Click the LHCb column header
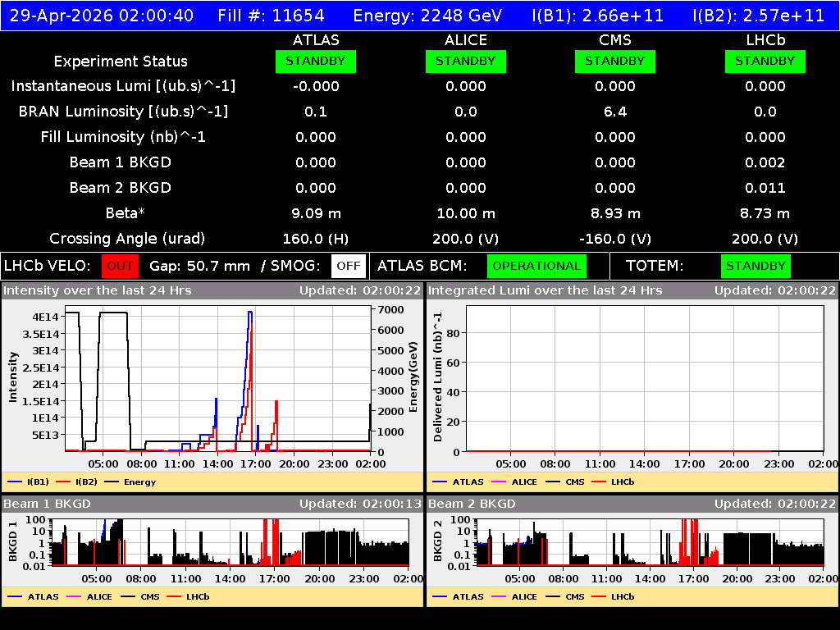The image size is (840, 630). (x=765, y=40)
